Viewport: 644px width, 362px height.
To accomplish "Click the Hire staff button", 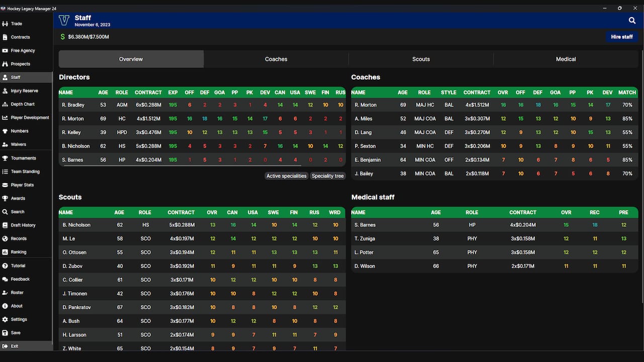I will tap(622, 37).
